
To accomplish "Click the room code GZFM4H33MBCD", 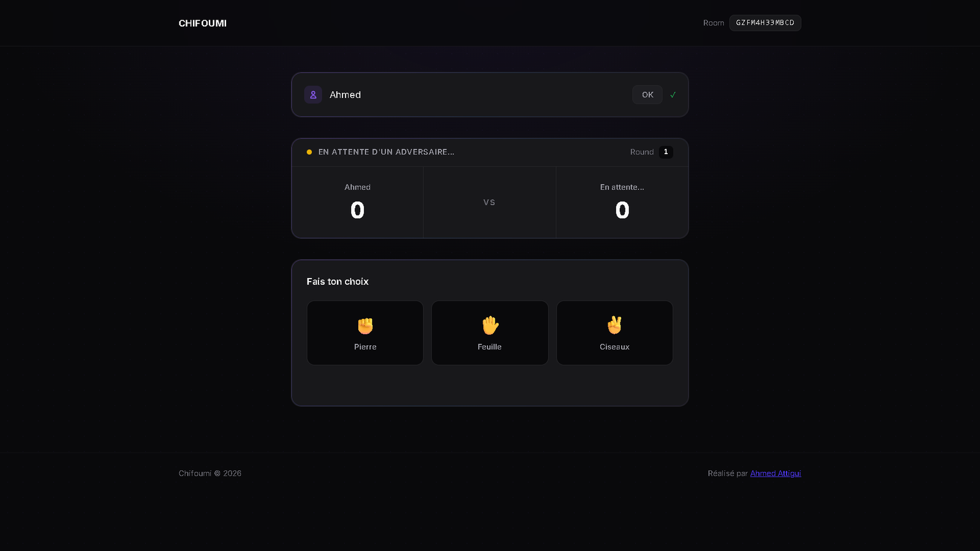I will click(765, 23).
